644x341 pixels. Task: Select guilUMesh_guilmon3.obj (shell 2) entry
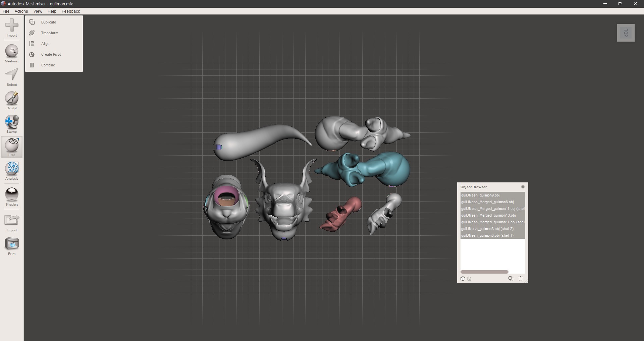pyautogui.click(x=493, y=229)
